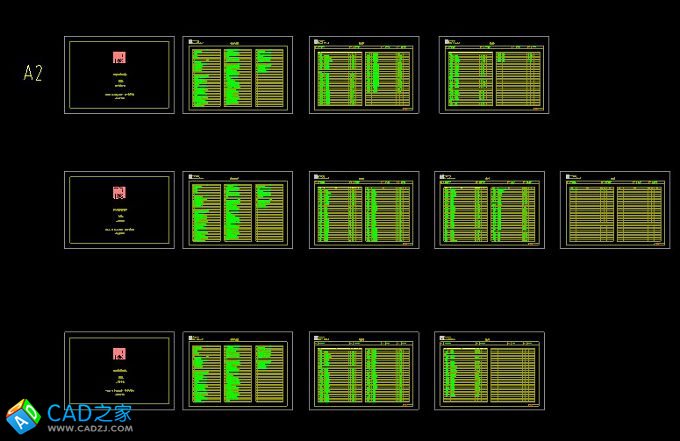The image size is (680, 441).
Task: Select the fifth, rightmost sheet in middle row
Action: click(614, 209)
